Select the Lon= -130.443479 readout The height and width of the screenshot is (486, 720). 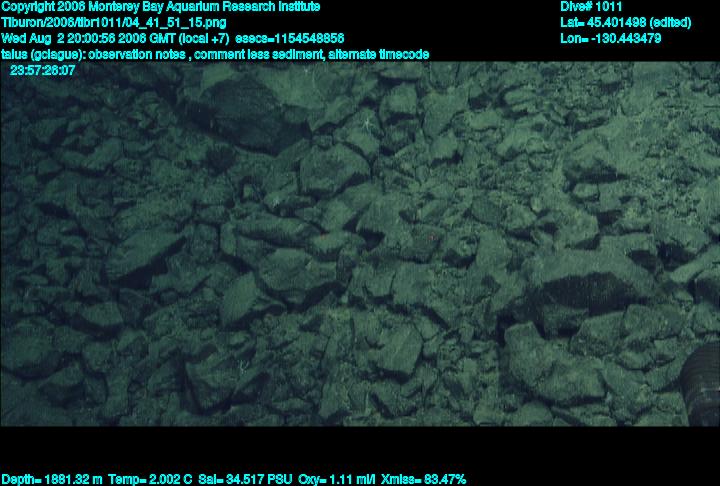coord(611,38)
